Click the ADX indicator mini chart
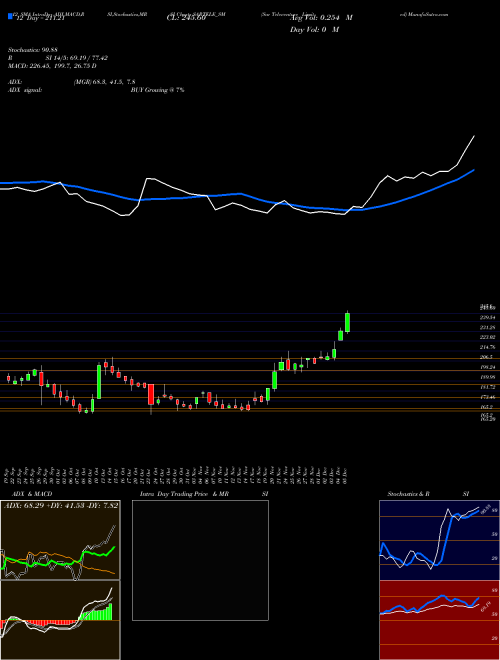This screenshot has height=660, width=500. pos(60,540)
